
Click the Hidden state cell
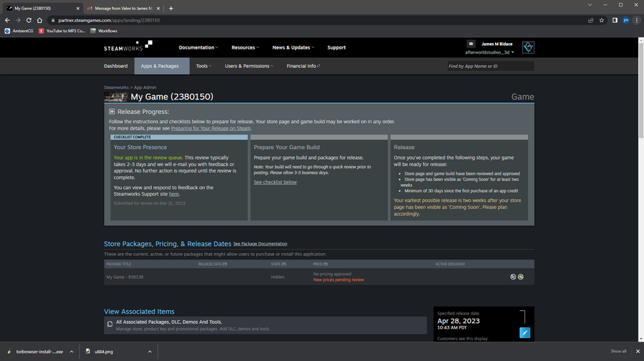[x=278, y=277]
